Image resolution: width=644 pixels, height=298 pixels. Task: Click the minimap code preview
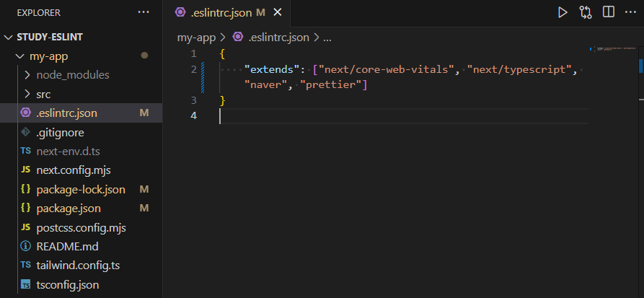614,49
